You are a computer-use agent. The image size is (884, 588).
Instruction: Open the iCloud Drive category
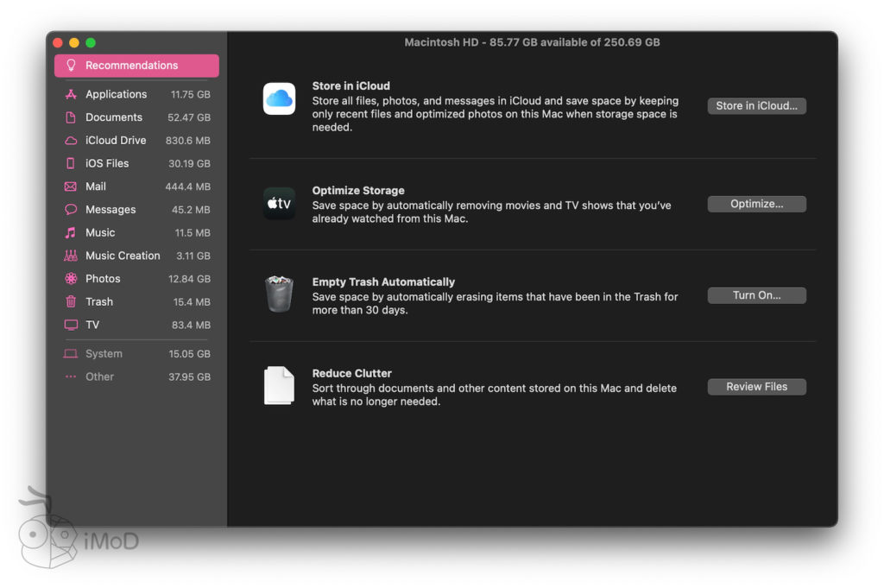[116, 141]
